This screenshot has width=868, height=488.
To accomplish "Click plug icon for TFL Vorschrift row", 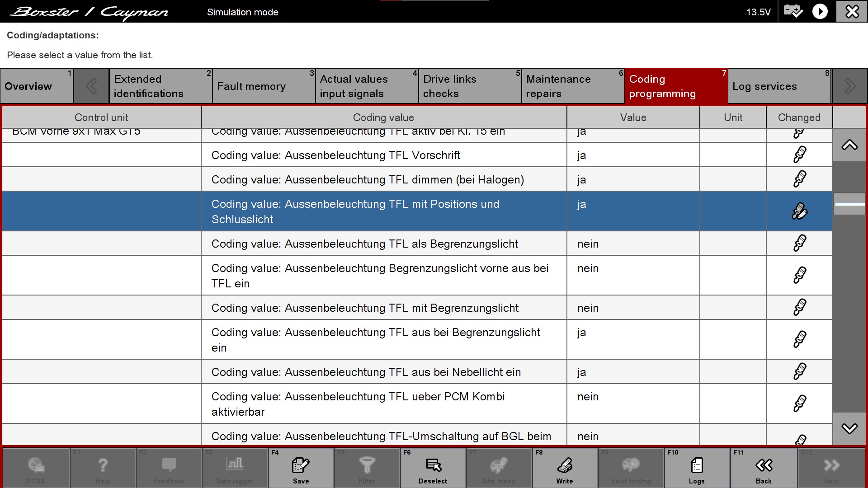I will pyautogui.click(x=799, y=155).
